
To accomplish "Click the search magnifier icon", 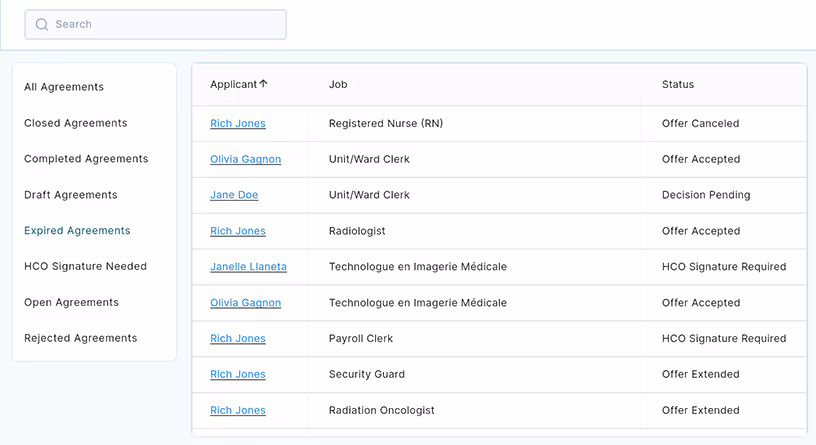I will pos(42,24).
